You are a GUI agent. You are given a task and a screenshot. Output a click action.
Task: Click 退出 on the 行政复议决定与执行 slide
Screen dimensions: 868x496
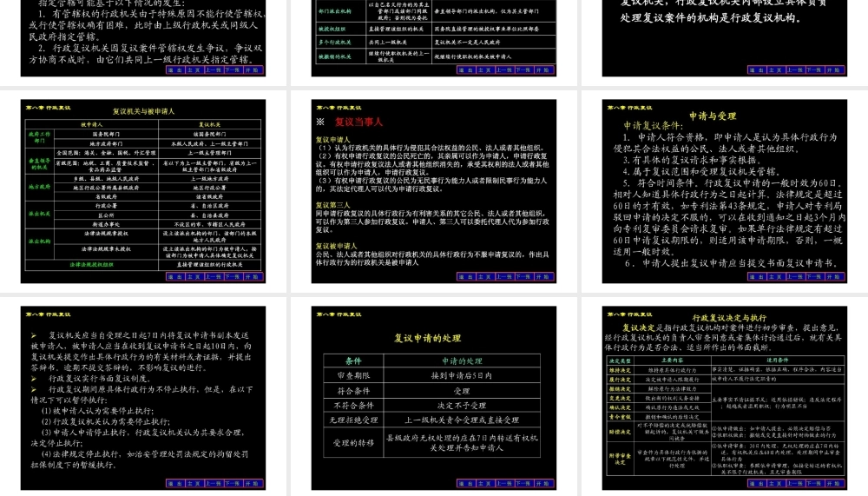click(x=757, y=483)
